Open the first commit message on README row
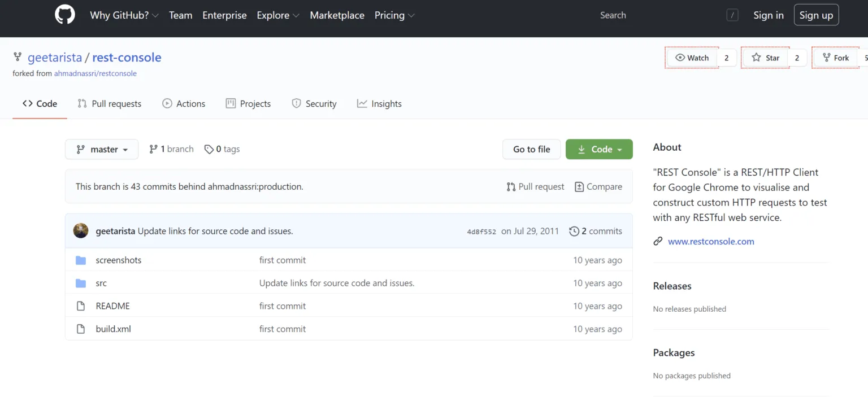Viewport: 868px width, 397px height. pyautogui.click(x=283, y=306)
